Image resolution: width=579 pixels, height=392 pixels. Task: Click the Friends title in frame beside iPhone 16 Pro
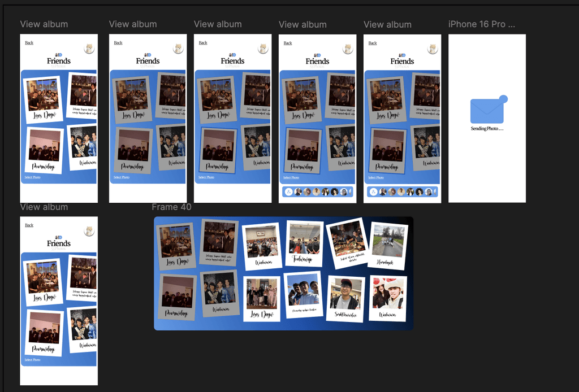coord(402,61)
